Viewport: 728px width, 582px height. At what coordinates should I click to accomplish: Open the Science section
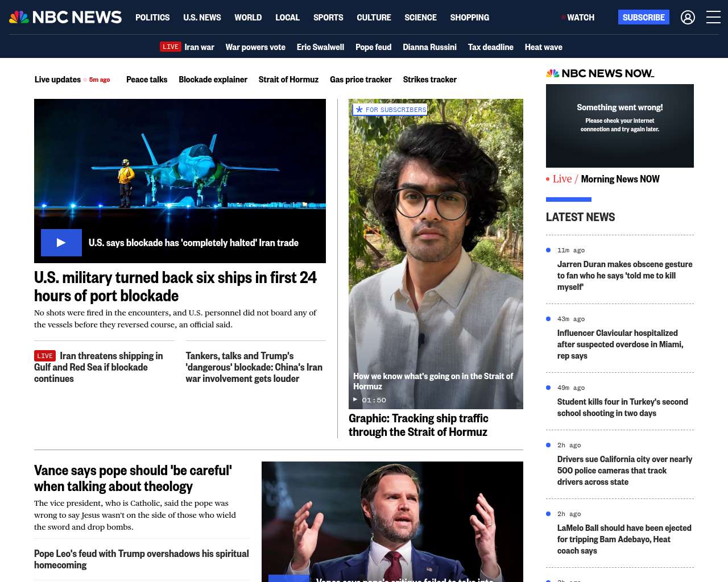coord(420,18)
